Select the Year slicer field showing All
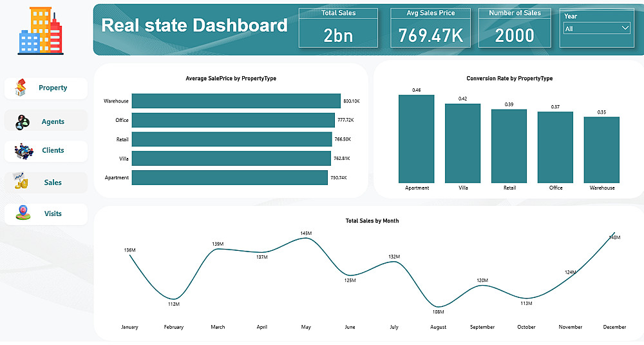This screenshot has width=644, height=345. pos(597,28)
